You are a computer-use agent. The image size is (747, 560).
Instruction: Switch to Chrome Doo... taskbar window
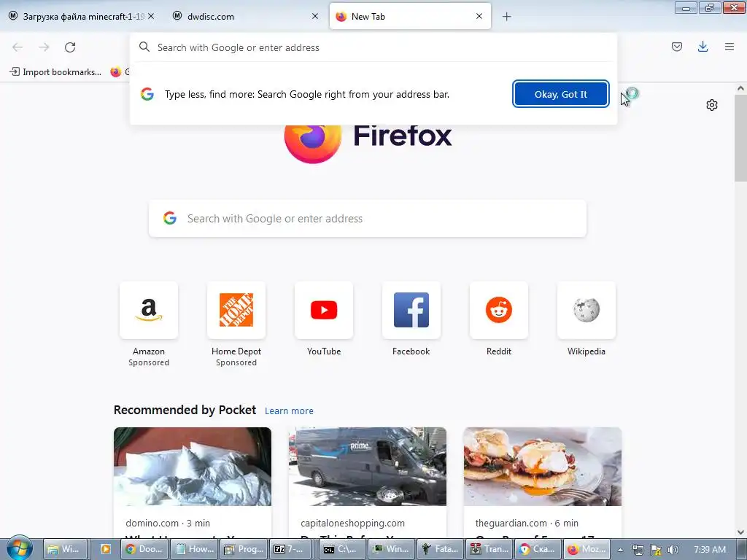click(144, 549)
